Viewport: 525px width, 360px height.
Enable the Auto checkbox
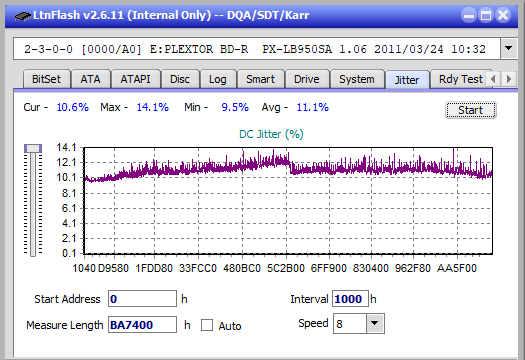click(207, 325)
